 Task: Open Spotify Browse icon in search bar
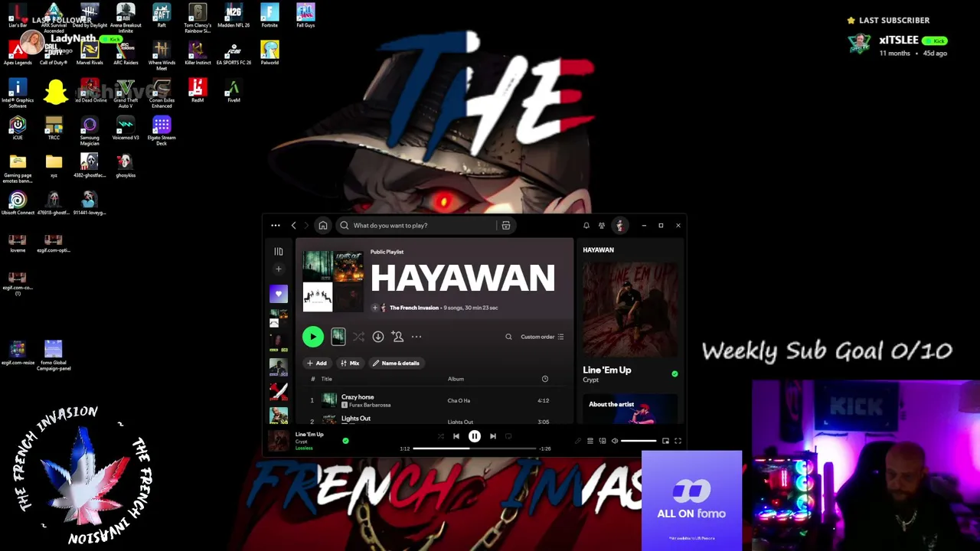point(506,226)
